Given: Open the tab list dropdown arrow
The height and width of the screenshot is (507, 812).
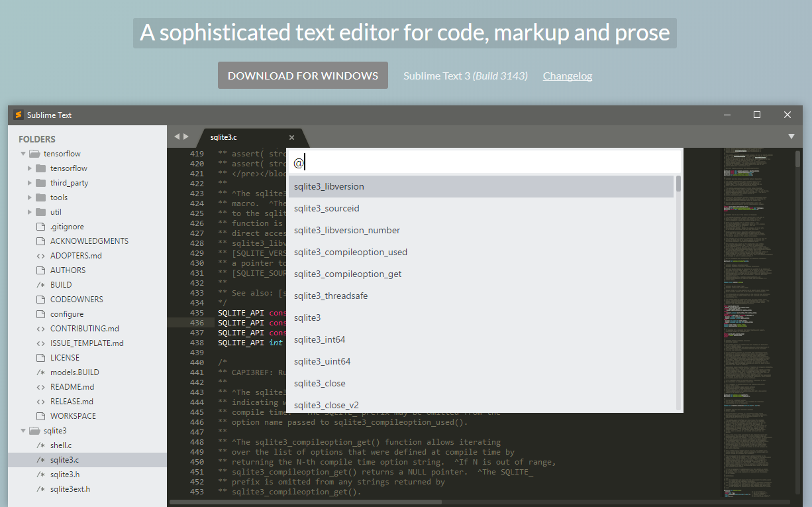Looking at the screenshot, I should [791, 137].
